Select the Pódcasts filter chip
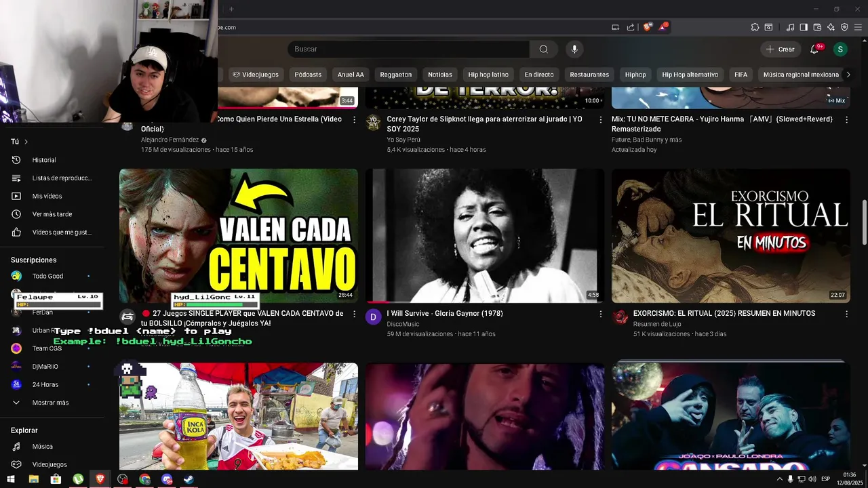Screen dimensions: 868x488 [x=308, y=75]
